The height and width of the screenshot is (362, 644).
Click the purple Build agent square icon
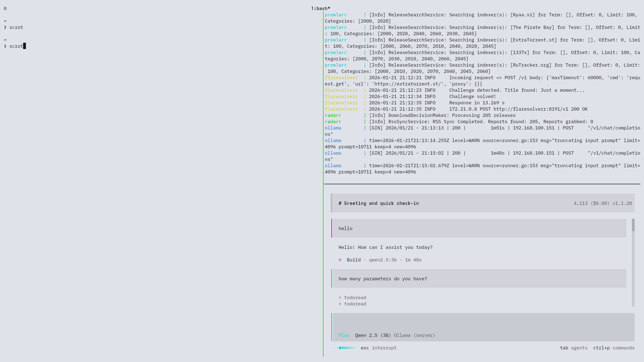pyautogui.click(x=340, y=260)
